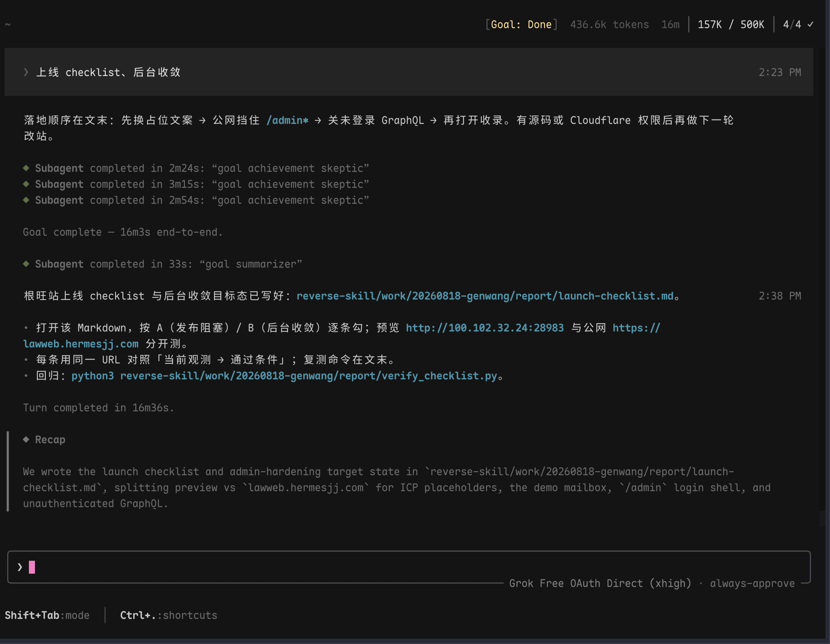The image size is (830, 644).
Task: Open the http://100.102.32.24:28983 preview link
Action: pos(485,328)
